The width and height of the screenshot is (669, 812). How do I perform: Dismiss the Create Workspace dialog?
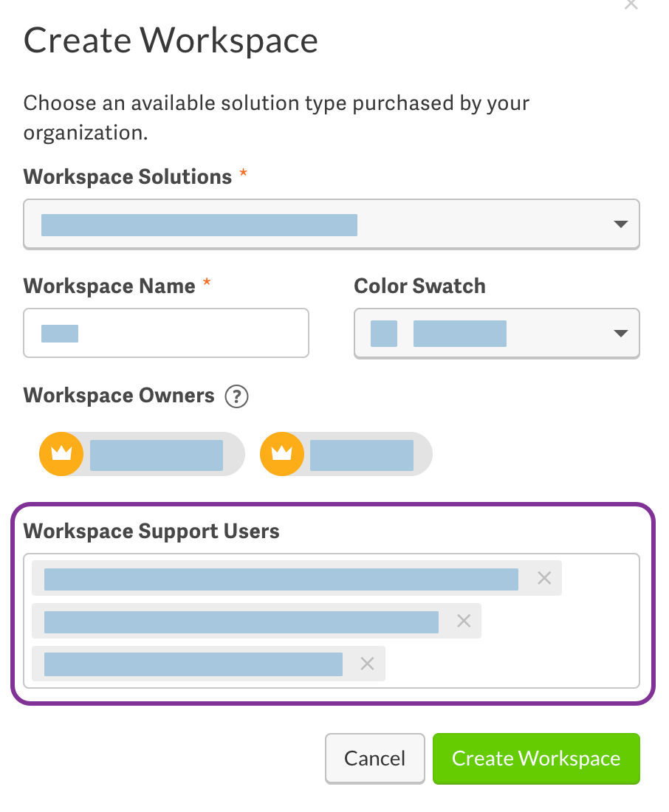tap(631, 6)
